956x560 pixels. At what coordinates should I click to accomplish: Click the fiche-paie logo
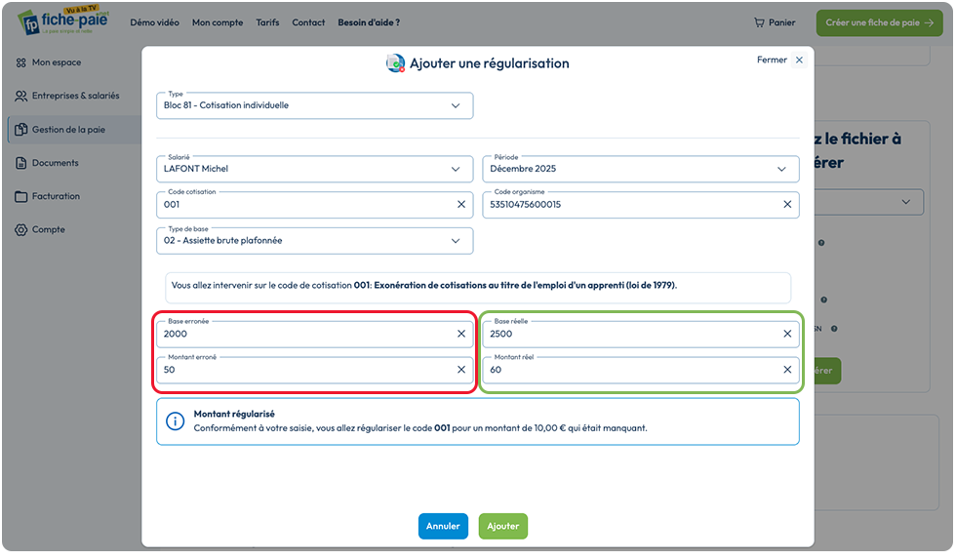63,20
